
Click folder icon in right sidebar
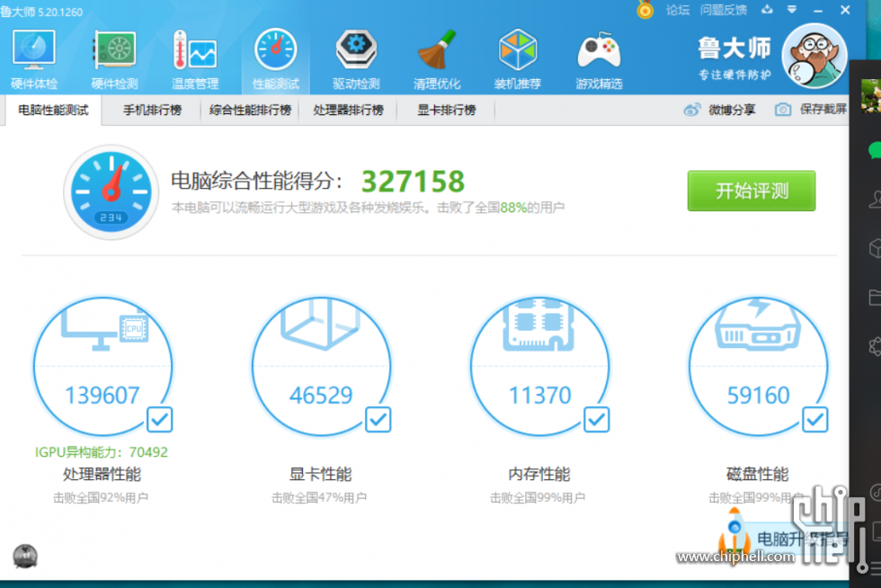tap(875, 297)
